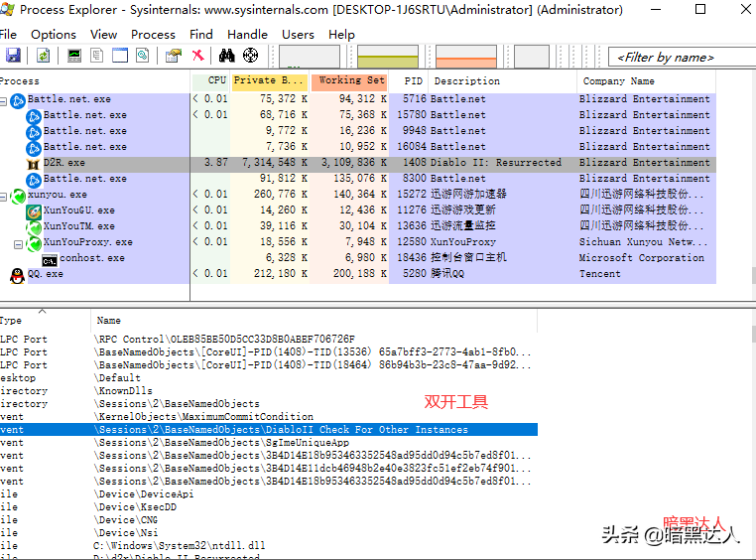Select the \RPC Control LPC Port handle row
The image size is (756, 560).
coord(269,340)
